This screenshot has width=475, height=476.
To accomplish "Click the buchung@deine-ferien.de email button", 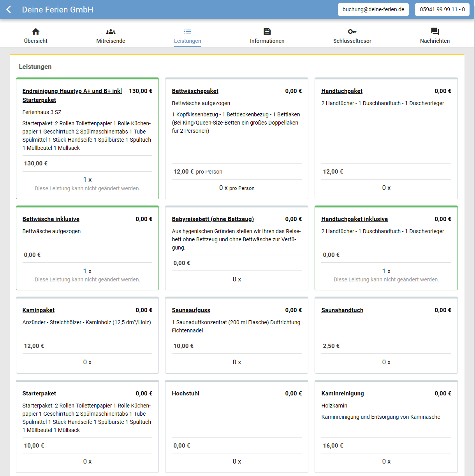I will tap(373, 10).
